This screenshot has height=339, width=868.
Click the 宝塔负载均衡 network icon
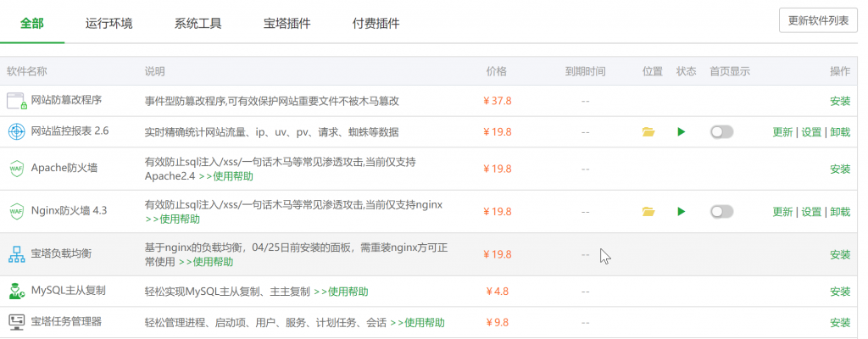pyautogui.click(x=17, y=254)
